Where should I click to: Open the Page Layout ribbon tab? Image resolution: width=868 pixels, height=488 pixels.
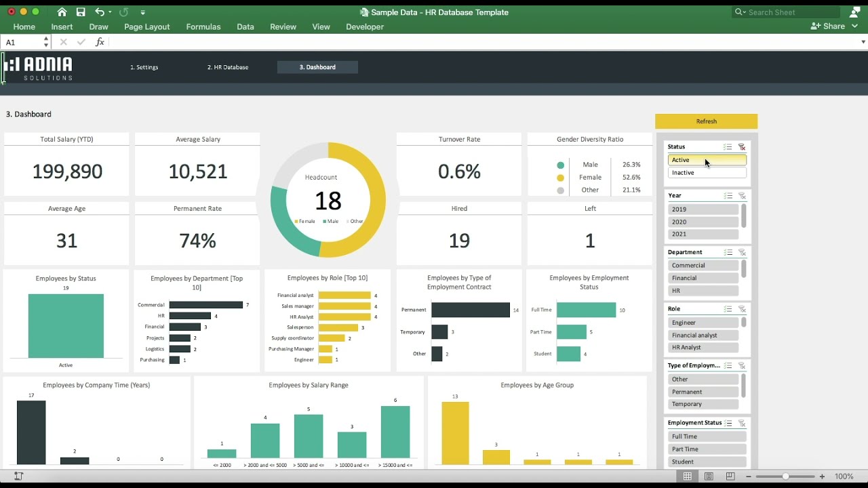click(x=146, y=26)
